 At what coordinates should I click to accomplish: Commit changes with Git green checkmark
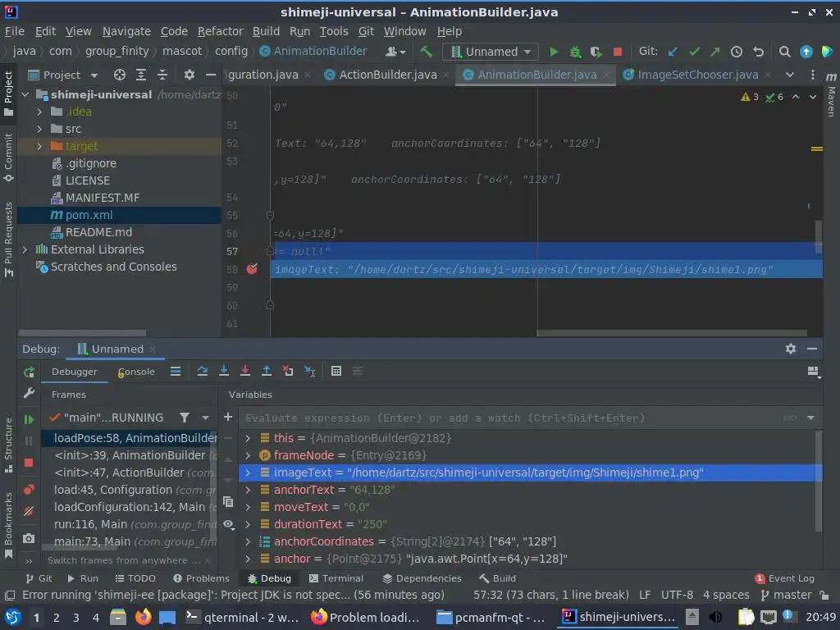pyautogui.click(x=694, y=52)
